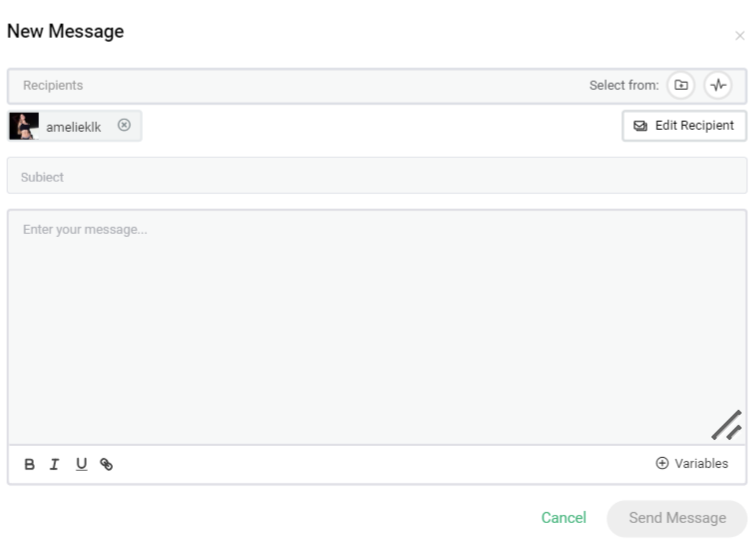Click the plus icon beside Variables
Viewport: 756px width, 547px height.
pyautogui.click(x=662, y=463)
